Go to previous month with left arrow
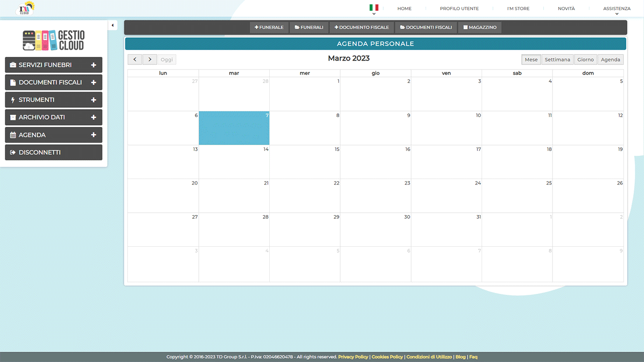The height and width of the screenshot is (362, 644). coord(135,60)
